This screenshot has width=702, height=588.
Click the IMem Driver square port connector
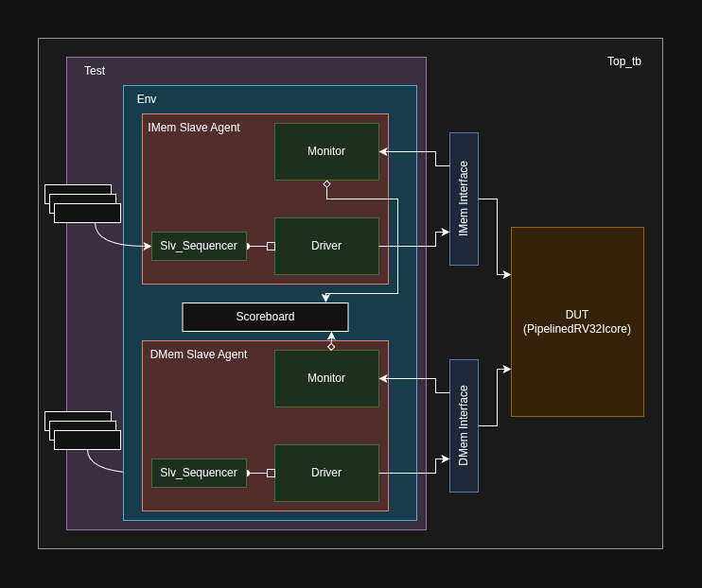pos(271,246)
